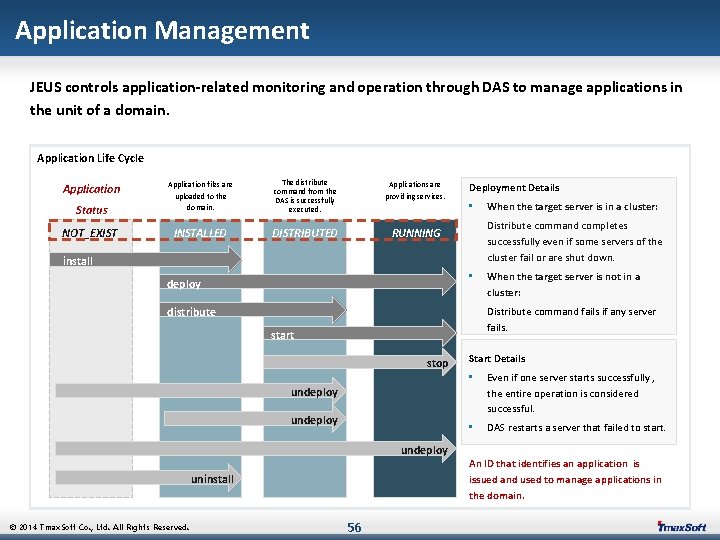Click the 'stop' arrow
Viewport: 720px width, 540px height.
pos(360,362)
